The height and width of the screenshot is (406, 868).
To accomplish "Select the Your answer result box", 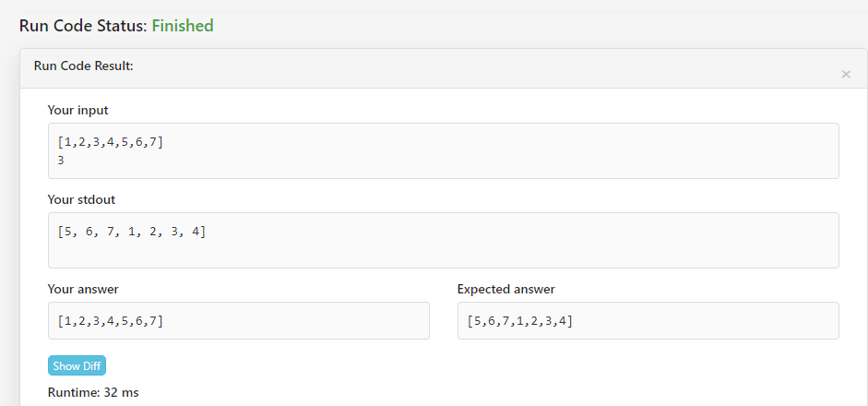I will pyautogui.click(x=239, y=321).
